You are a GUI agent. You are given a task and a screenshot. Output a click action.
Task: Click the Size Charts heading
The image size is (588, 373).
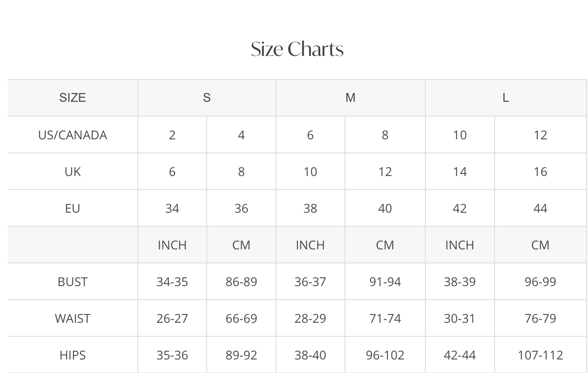(x=297, y=49)
